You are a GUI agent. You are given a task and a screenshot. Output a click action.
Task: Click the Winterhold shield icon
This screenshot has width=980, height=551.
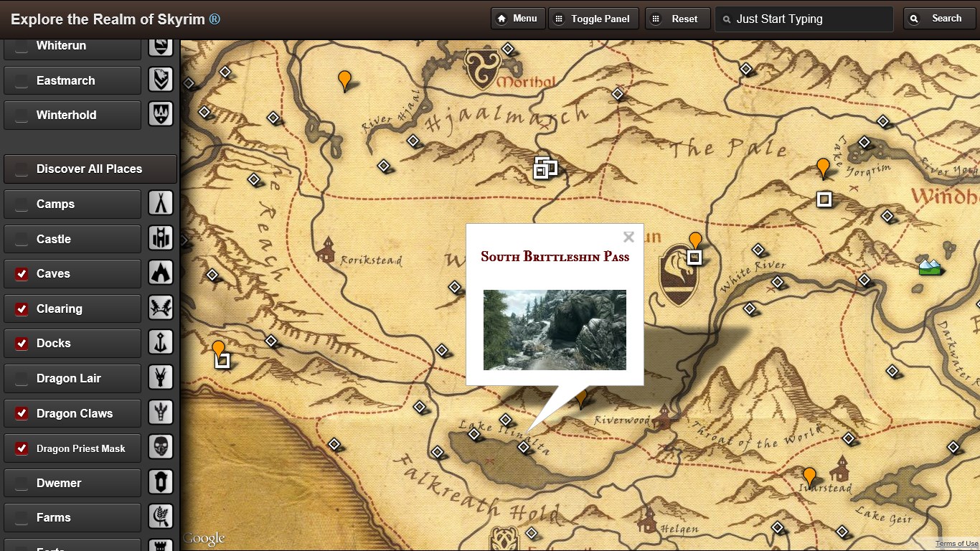tap(161, 115)
